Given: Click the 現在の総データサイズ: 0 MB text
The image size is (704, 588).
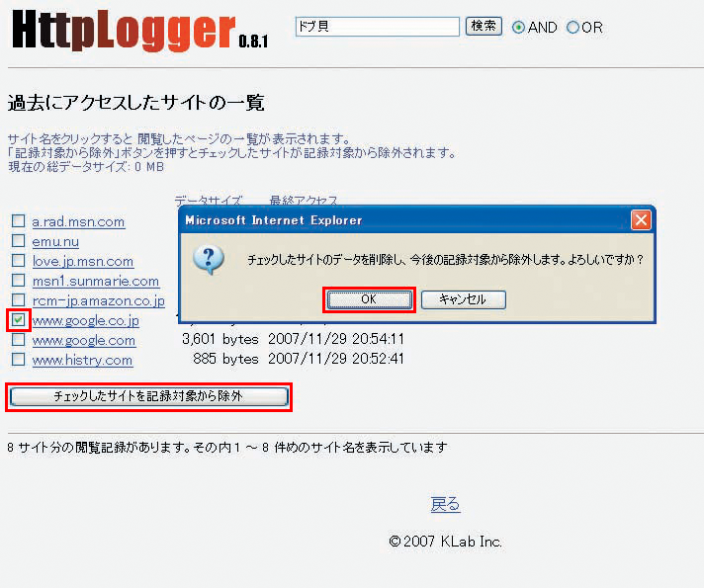Looking at the screenshot, I should pos(86,167).
